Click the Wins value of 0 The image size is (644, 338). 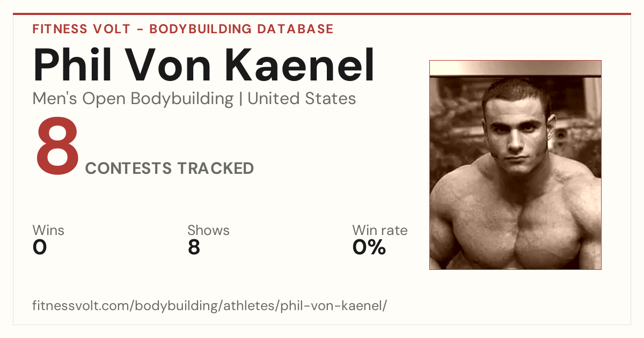[40, 247]
